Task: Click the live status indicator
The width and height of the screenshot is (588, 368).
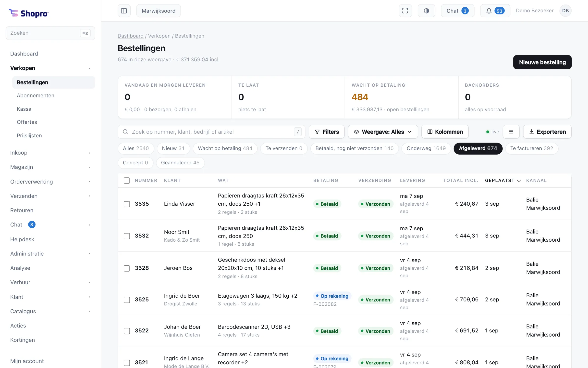Action: (492, 132)
